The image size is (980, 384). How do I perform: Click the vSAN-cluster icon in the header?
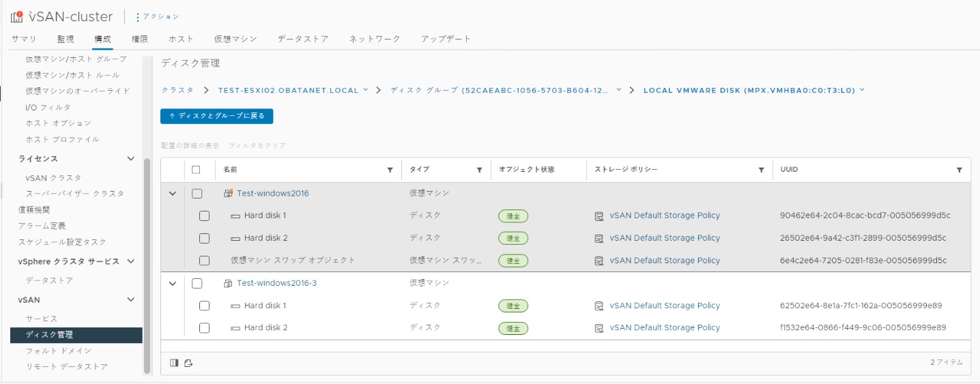point(17,16)
